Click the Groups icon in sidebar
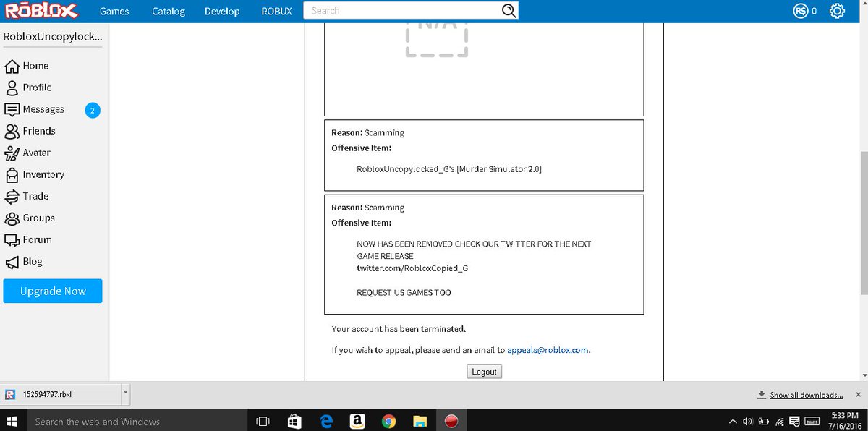868x431 pixels. [x=12, y=218]
